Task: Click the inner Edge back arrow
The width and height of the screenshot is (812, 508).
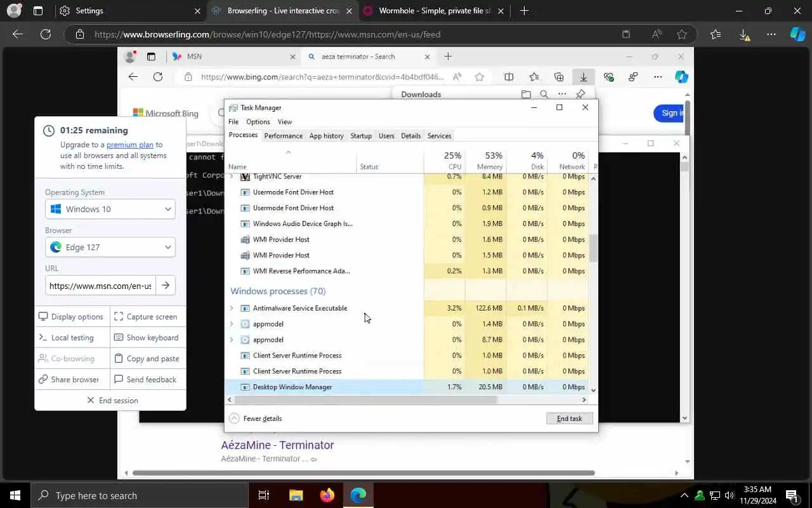Action: (x=133, y=77)
